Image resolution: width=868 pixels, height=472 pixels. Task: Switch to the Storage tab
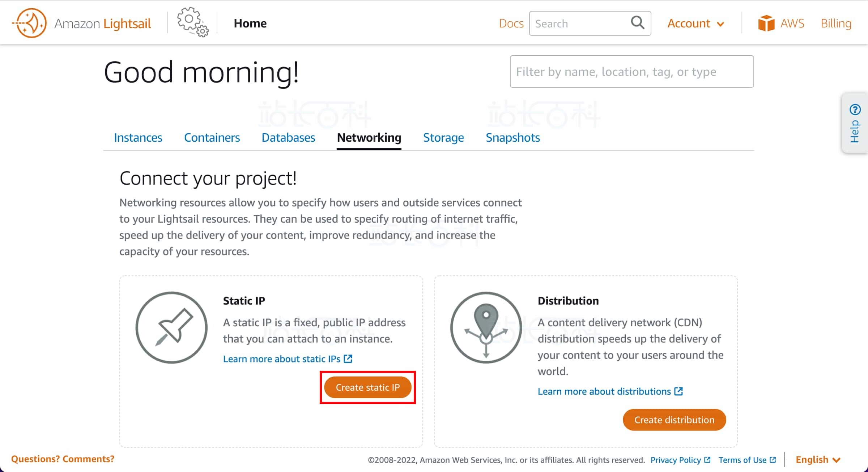point(443,138)
